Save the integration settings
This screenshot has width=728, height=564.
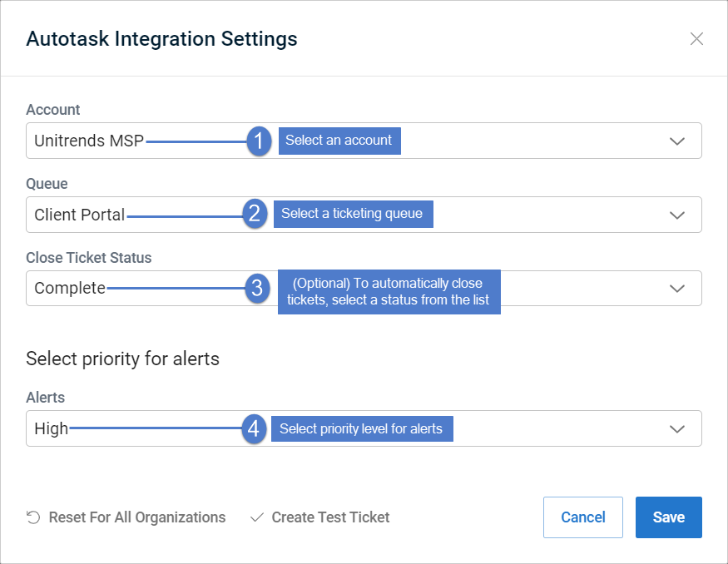click(669, 517)
